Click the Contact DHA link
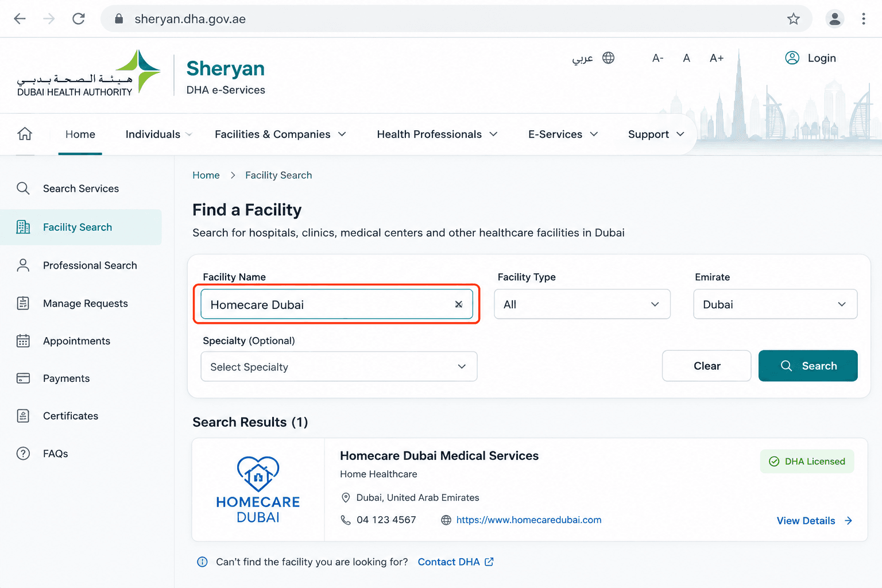 pyautogui.click(x=455, y=562)
